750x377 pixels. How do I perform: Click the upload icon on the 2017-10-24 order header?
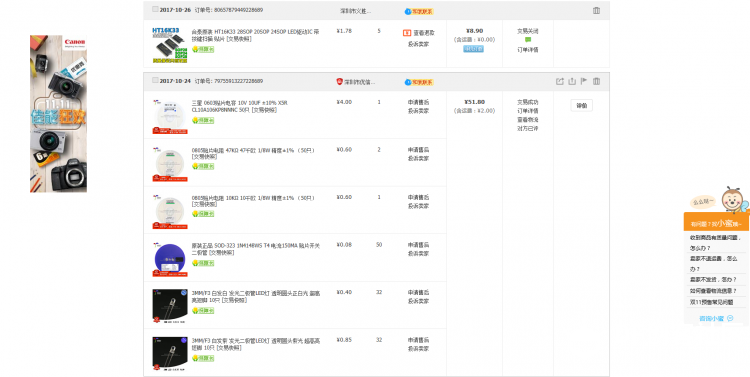[x=572, y=81]
